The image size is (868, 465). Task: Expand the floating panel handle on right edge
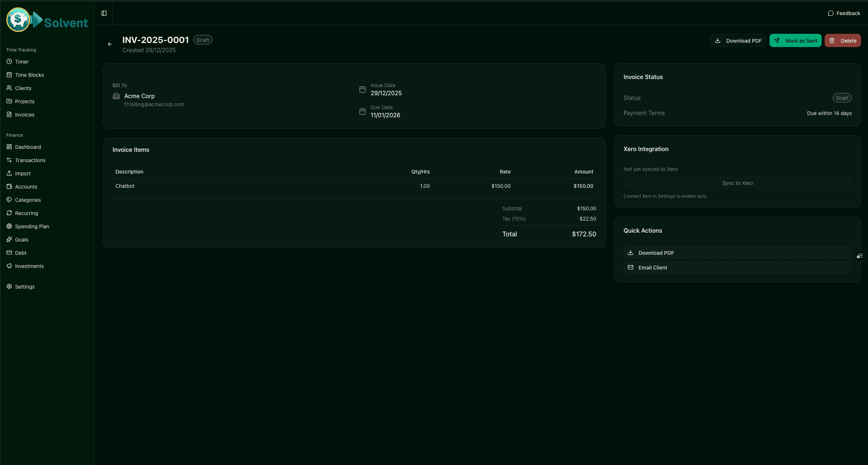tap(860, 255)
